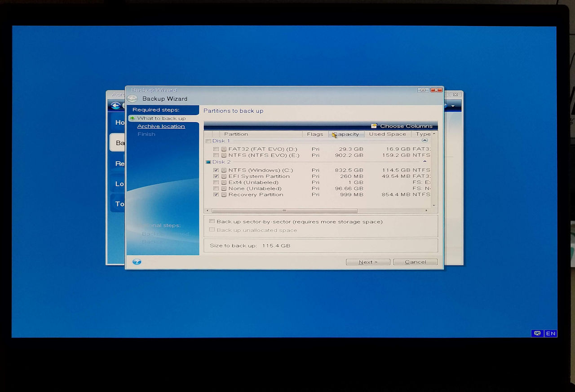This screenshot has height=392, width=575.
Task: Collapse the Disk 2 group
Action: [x=425, y=162]
